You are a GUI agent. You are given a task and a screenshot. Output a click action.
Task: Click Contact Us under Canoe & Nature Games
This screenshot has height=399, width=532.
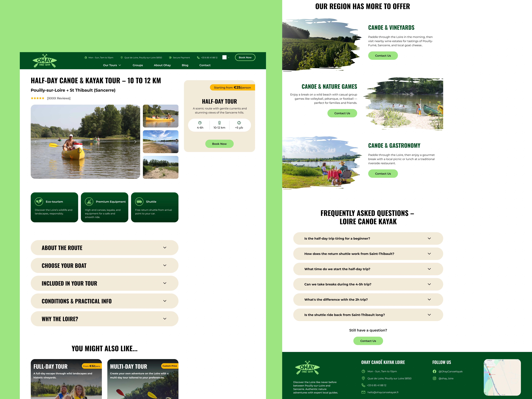pyautogui.click(x=342, y=113)
